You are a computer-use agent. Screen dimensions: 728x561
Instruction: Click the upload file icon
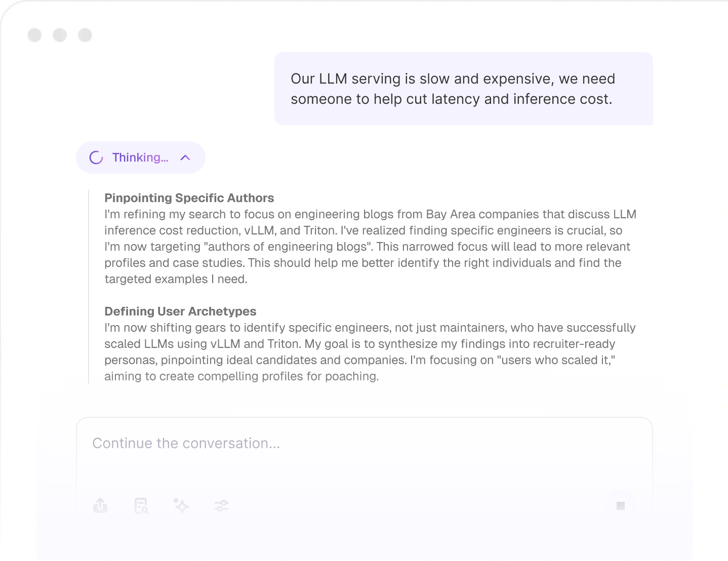(x=100, y=505)
